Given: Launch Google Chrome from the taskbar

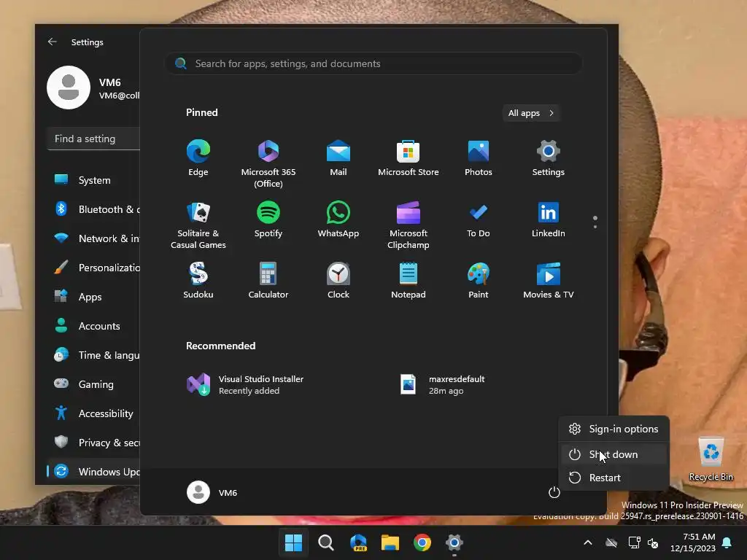Looking at the screenshot, I should [422, 542].
